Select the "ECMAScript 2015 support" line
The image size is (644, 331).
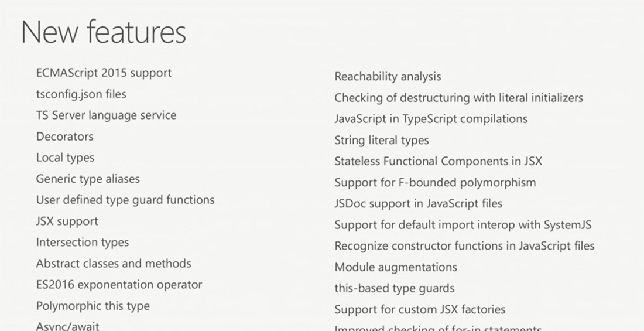click(x=104, y=73)
